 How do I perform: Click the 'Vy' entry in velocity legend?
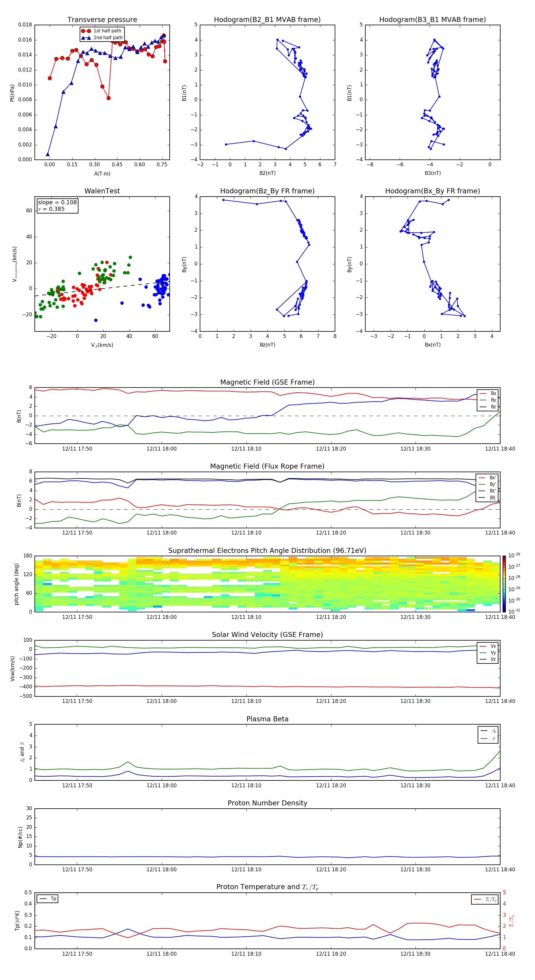[x=489, y=652]
